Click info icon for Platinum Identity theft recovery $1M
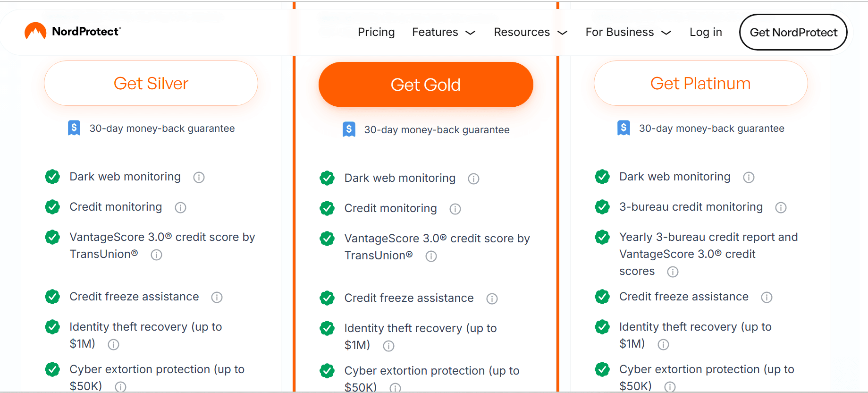 tap(663, 345)
